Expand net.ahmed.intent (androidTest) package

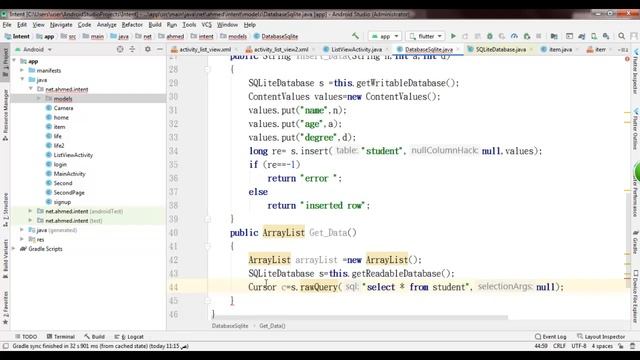[30, 211]
